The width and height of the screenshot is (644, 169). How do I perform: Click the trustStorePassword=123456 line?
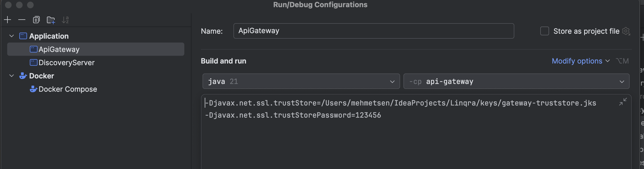(293, 115)
